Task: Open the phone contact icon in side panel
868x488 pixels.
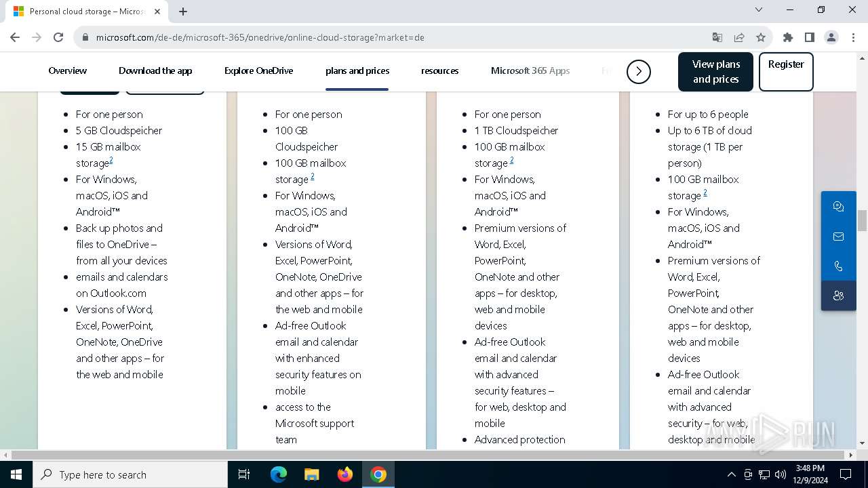Action: point(839,266)
